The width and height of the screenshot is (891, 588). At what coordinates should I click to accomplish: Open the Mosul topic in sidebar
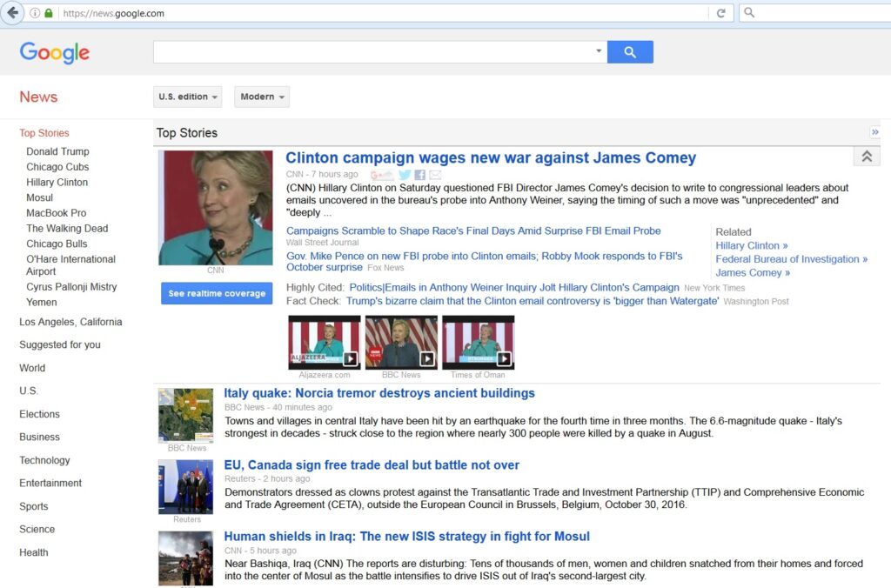click(x=40, y=197)
